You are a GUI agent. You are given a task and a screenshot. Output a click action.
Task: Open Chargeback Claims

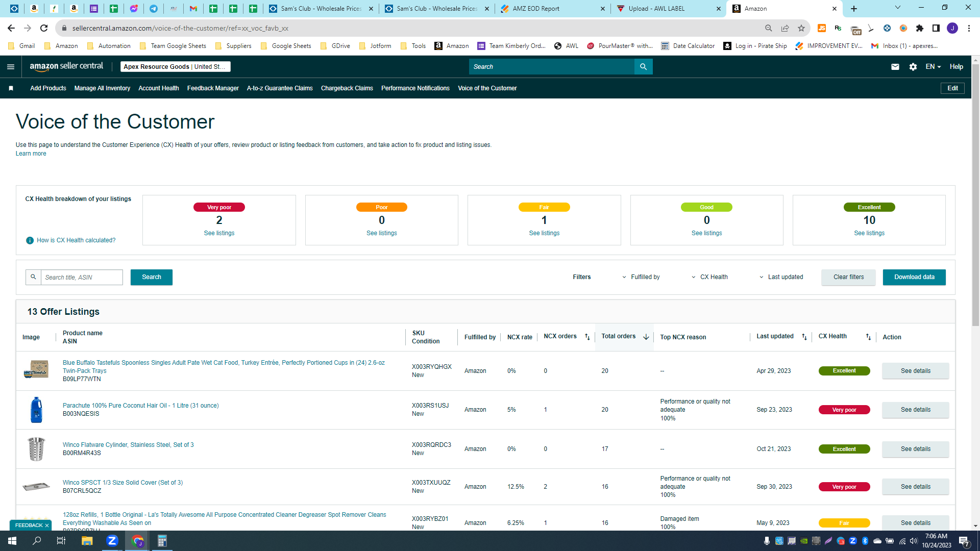coord(347,88)
